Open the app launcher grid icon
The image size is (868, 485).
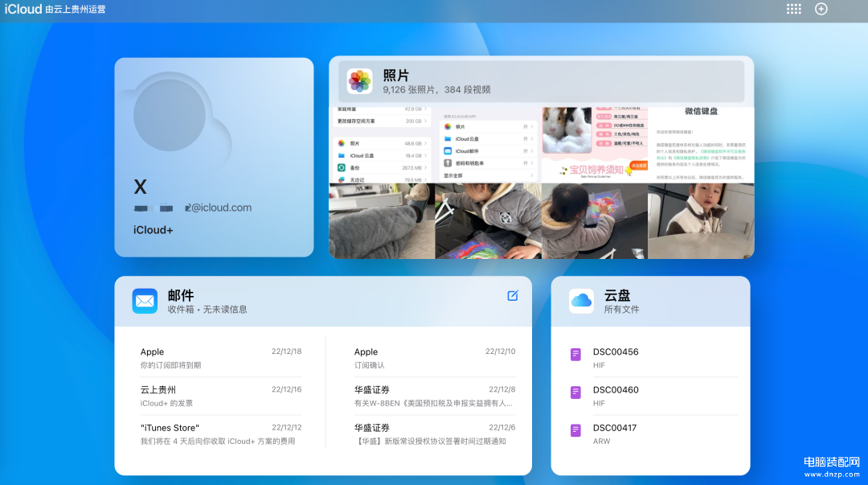tap(794, 9)
